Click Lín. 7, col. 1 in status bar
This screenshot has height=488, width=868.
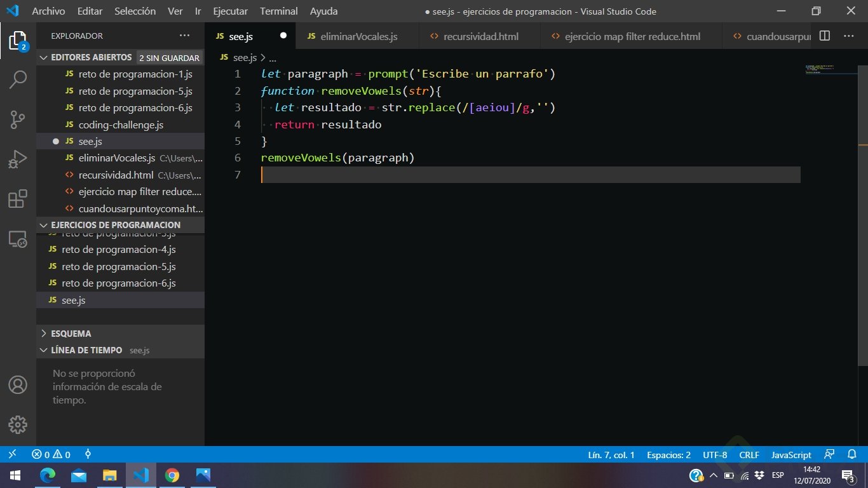[x=611, y=455]
